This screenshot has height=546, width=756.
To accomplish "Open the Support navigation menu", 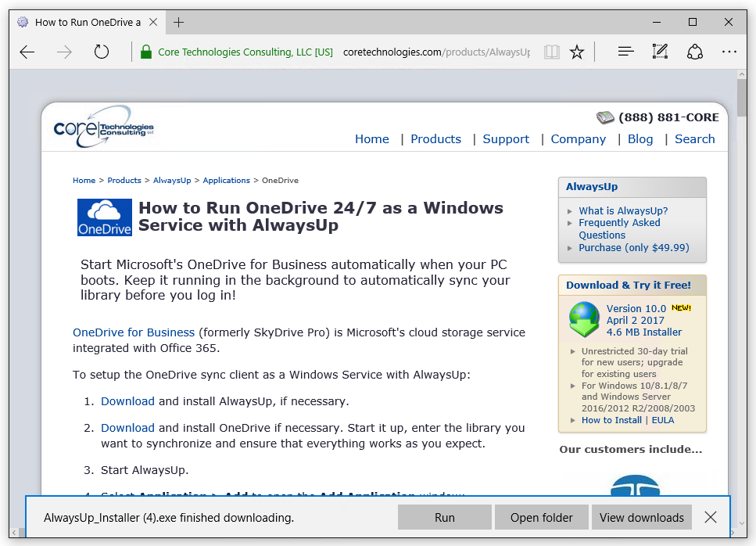I will [506, 139].
